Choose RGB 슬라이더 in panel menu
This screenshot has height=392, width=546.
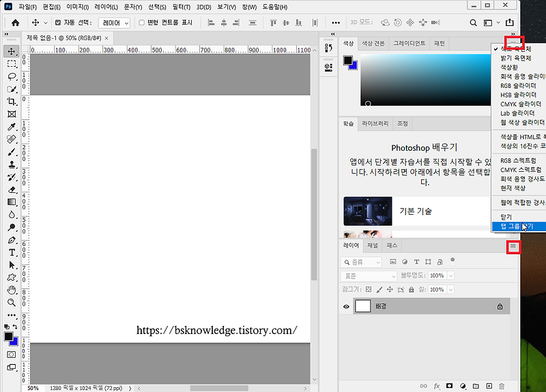[519, 86]
